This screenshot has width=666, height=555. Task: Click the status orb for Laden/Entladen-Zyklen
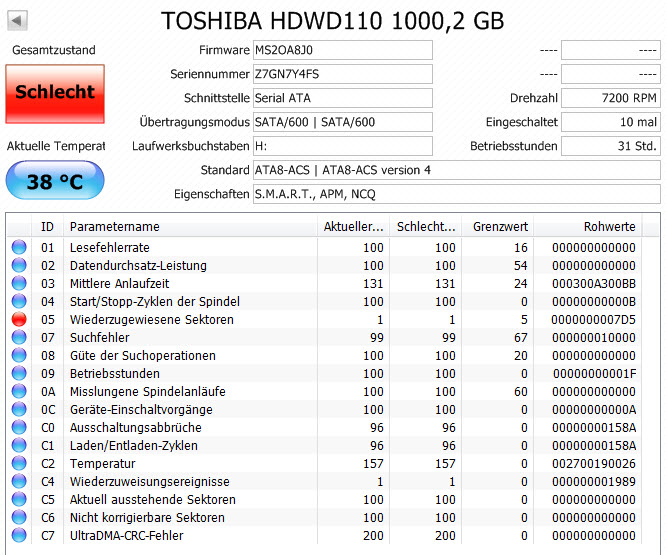click(x=19, y=445)
